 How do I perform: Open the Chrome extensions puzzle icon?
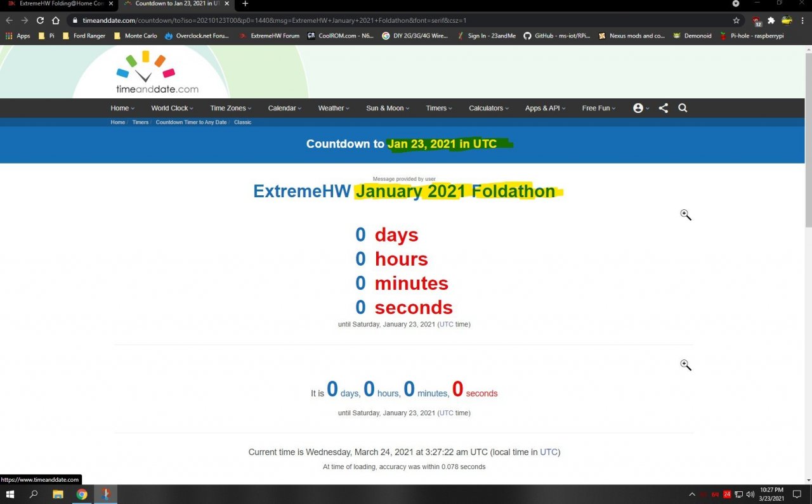pos(770,20)
